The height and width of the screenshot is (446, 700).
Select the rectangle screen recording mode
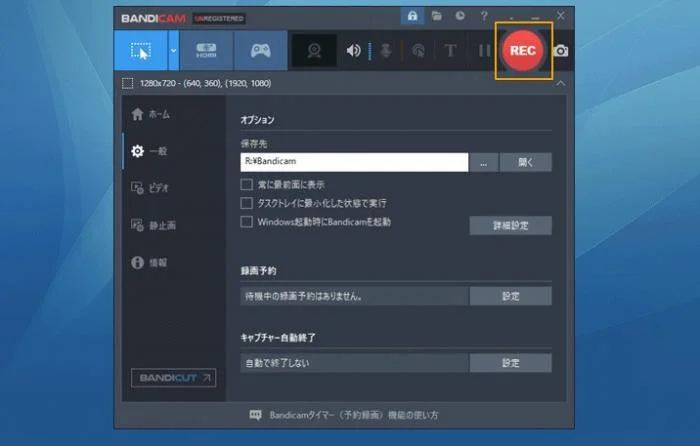[141, 50]
